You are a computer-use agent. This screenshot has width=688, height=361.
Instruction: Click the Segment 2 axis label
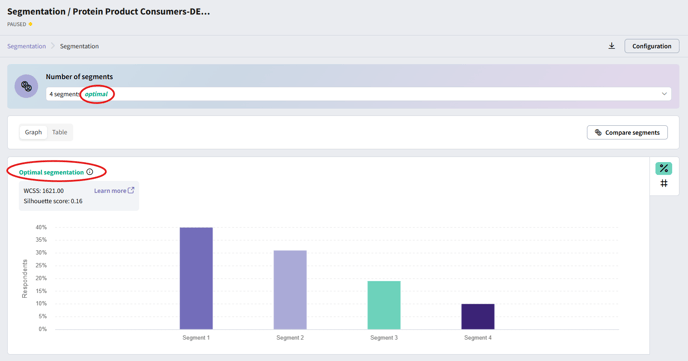coord(290,338)
